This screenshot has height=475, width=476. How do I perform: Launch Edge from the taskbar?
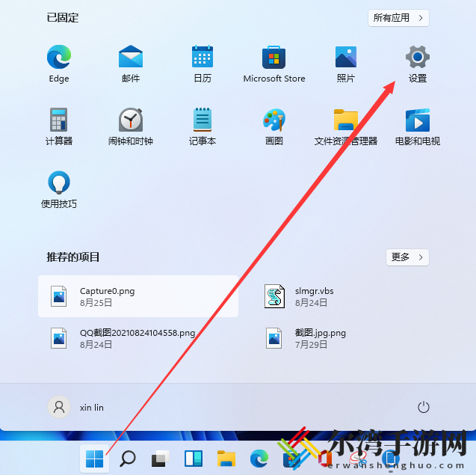[x=259, y=459]
